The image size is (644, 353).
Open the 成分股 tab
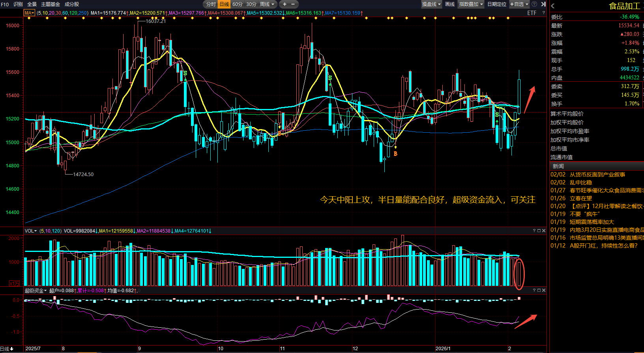tap(72, 4)
